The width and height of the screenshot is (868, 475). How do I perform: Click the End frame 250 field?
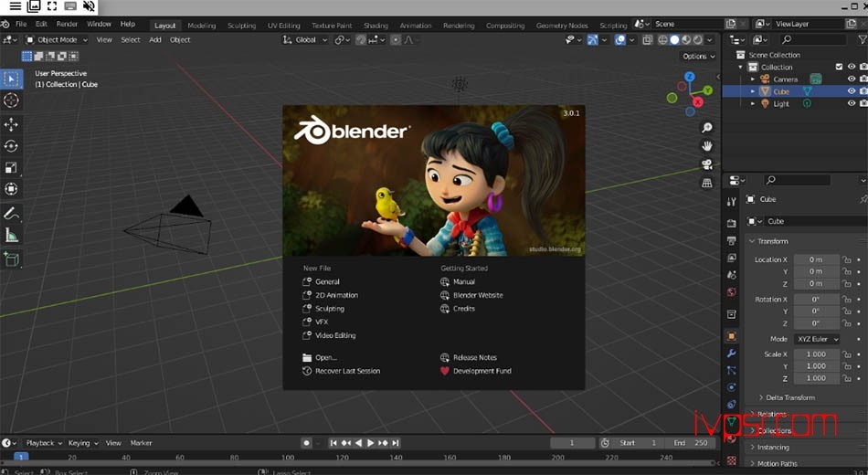691,443
